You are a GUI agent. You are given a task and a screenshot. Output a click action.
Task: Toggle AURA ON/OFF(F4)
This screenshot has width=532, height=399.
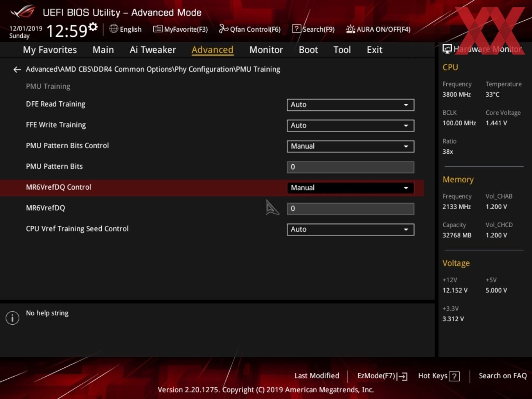(383, 29)
